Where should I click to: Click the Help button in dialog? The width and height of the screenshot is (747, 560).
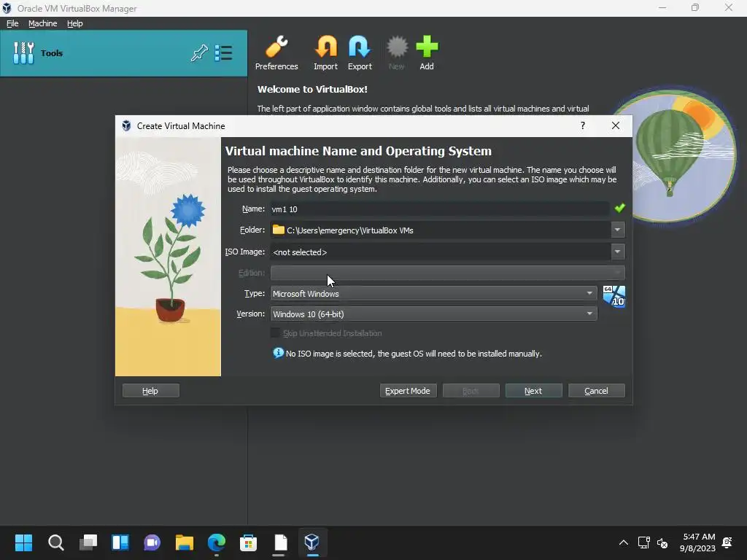coord(150,391)
